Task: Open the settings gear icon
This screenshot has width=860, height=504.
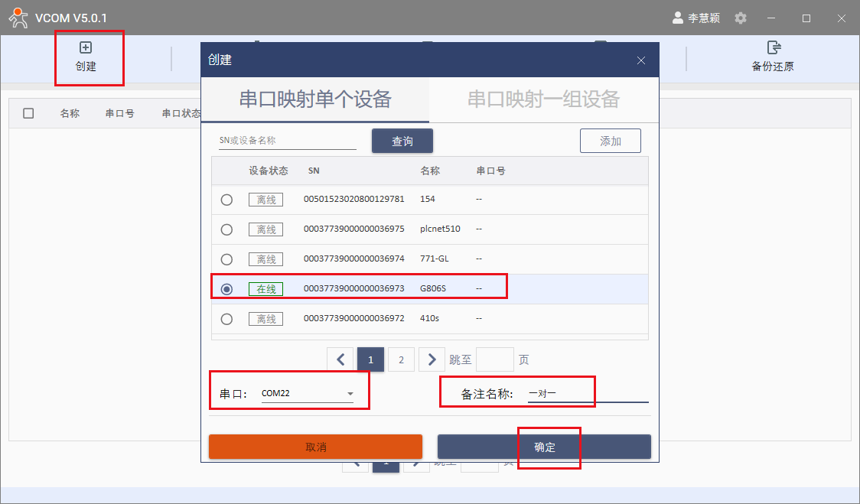Action: point(740,18)
